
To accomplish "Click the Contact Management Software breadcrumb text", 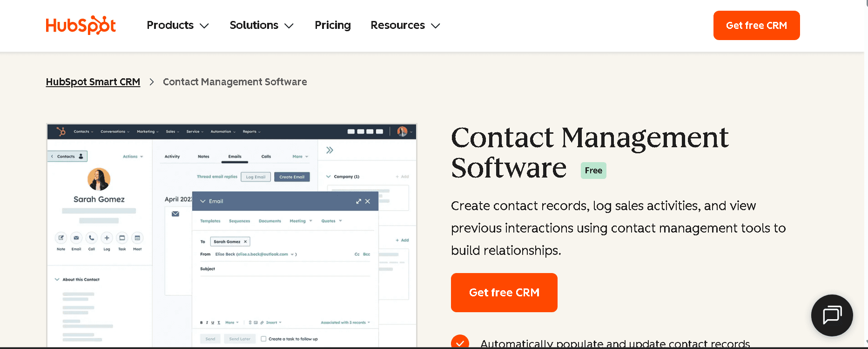I will 235,82.
